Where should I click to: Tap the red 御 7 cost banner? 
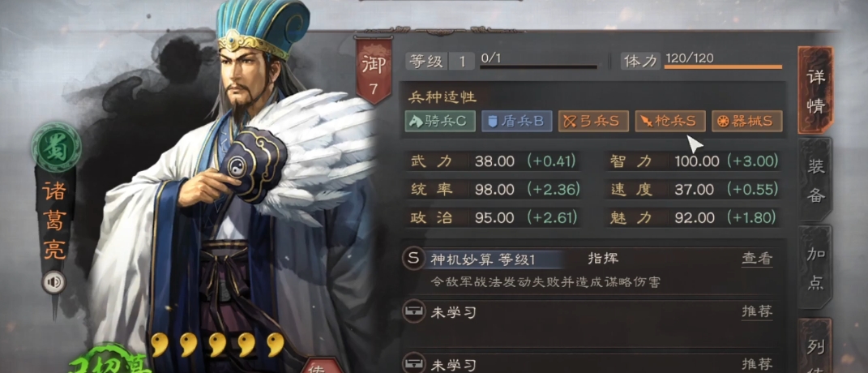(373, 71)
